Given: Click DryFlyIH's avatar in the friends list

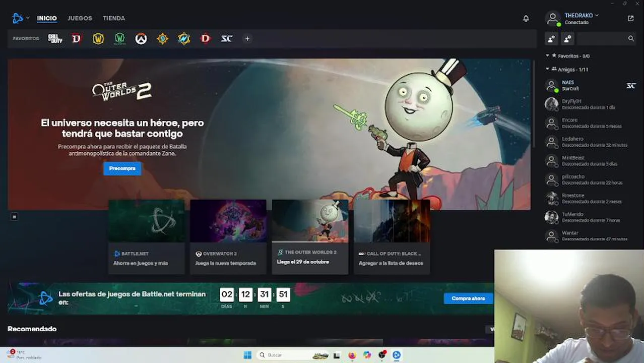Looking at the screenshot, I should tap(551, 104).
